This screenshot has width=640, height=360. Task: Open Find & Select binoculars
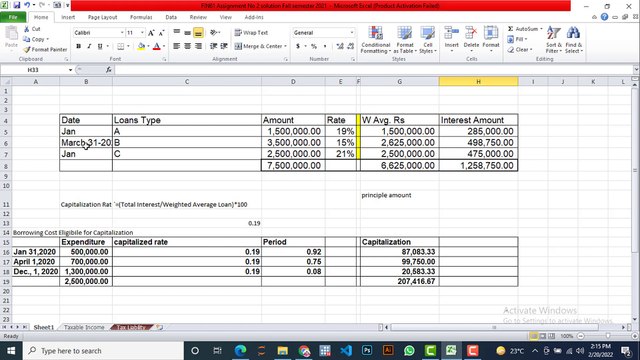573,40
